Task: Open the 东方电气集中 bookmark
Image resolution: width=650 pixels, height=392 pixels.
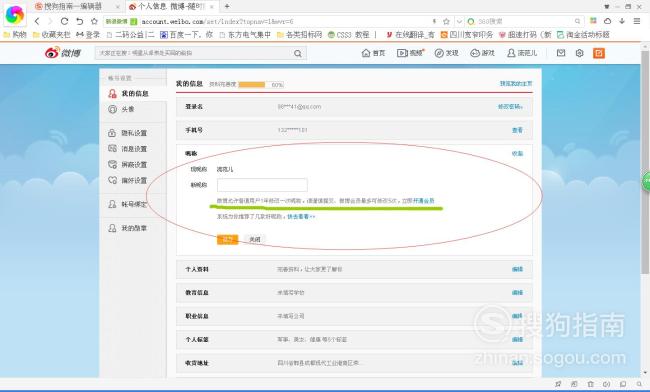Action: [x=245, y=35]
